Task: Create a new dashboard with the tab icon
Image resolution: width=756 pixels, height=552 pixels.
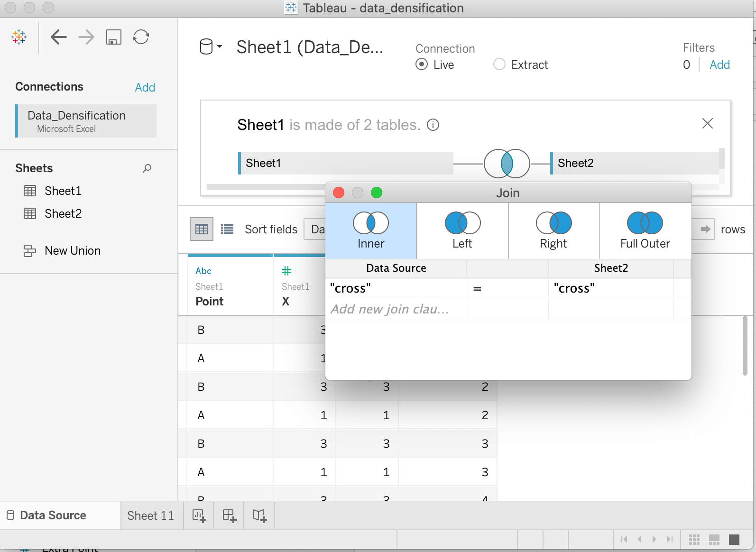Action: pos(229,516)
